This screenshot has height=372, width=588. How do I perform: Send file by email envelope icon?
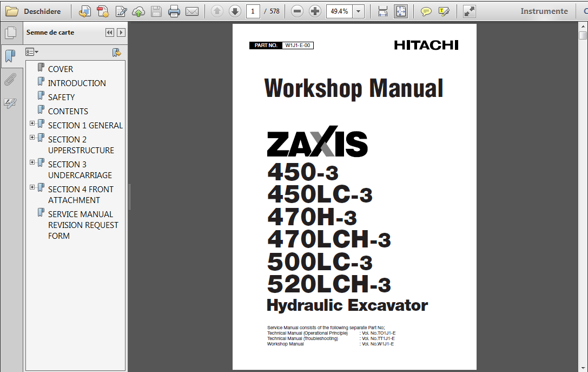pos(192,11)
